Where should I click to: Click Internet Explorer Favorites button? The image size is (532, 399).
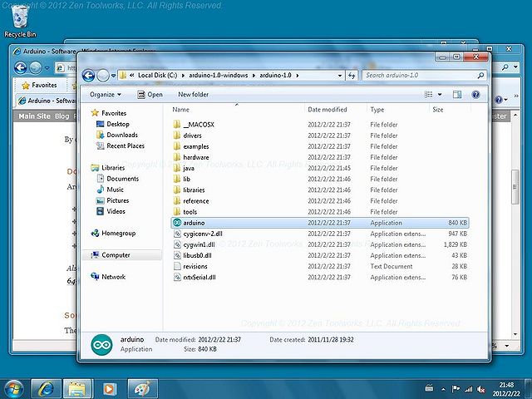click(39, 85)
